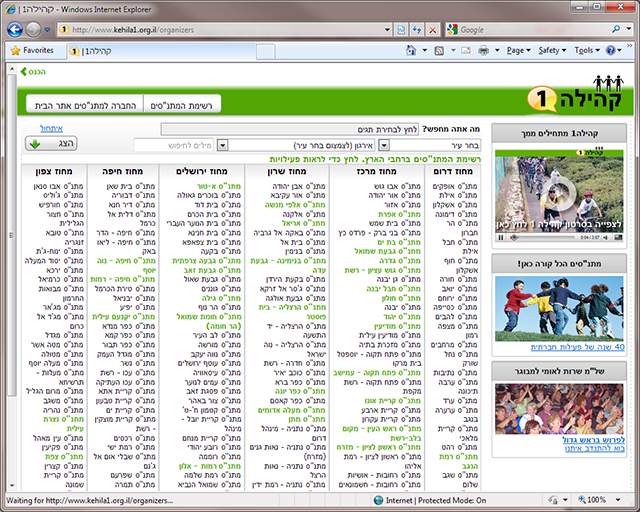Open לפרוש בראש גדול link
The height and width of the screenshot is (512, 640).
593,440
